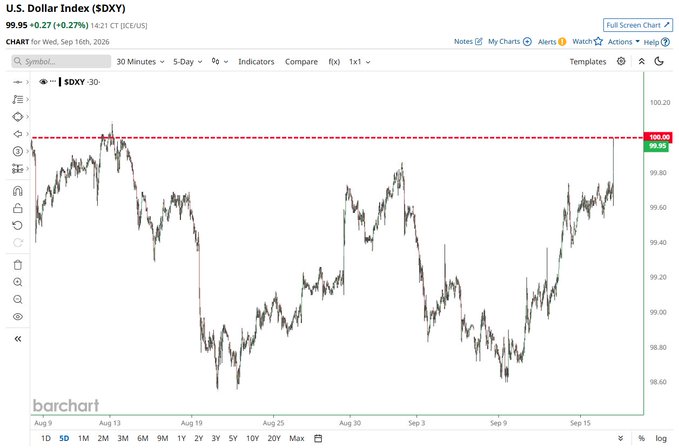Select the 5Y range
Image resolution: width=679 pixels, height=448 pixels.
(233, 438)
